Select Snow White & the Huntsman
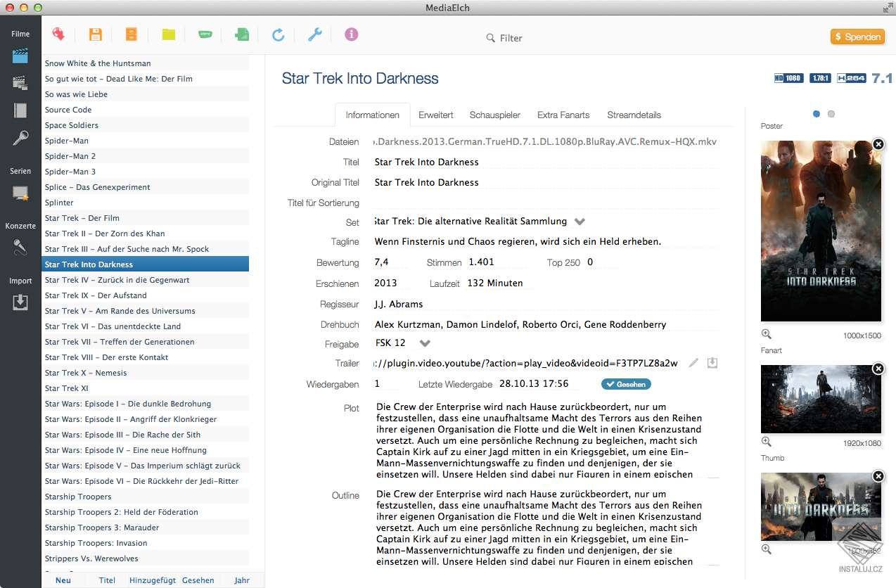Image resolution: width=896 pixels, height=588 pixels. (146, 63)
